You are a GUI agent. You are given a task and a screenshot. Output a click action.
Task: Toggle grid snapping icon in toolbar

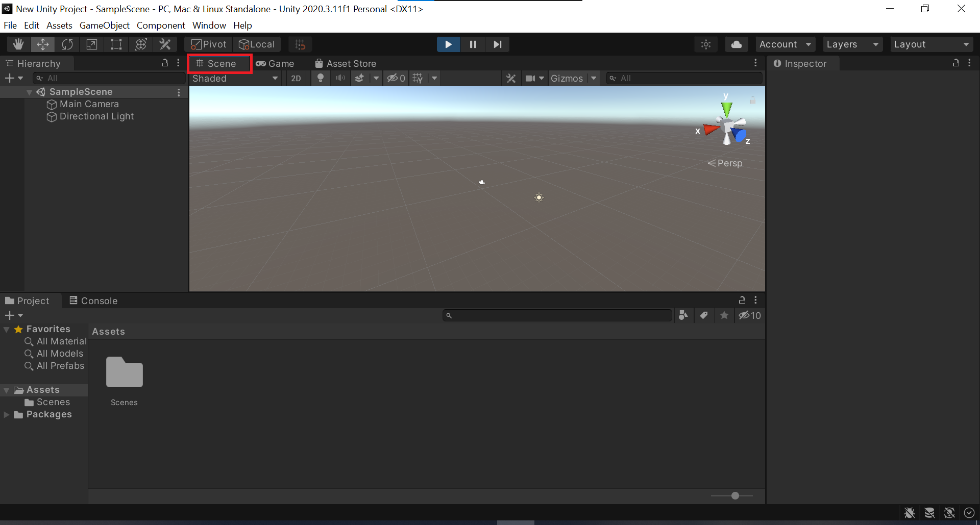click(x=300, y=44)
